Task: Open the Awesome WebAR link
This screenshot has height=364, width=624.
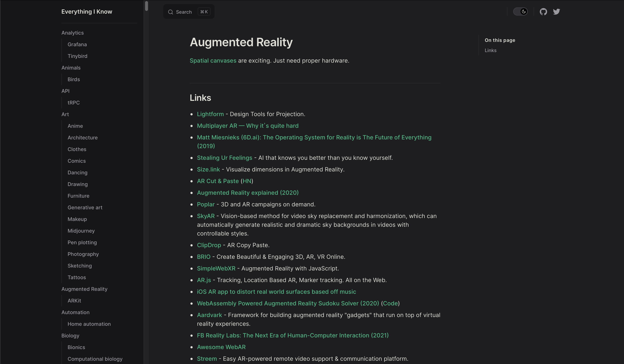Action: (x=221, y=347)
